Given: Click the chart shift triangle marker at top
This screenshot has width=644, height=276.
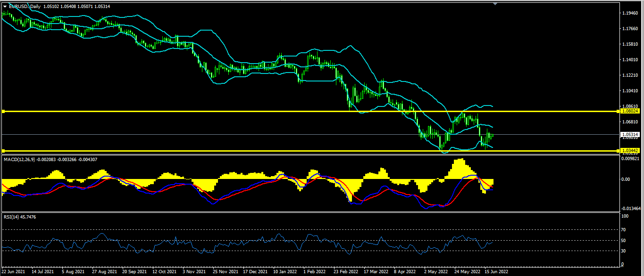Looking at the screenshot, I should 495,4.
